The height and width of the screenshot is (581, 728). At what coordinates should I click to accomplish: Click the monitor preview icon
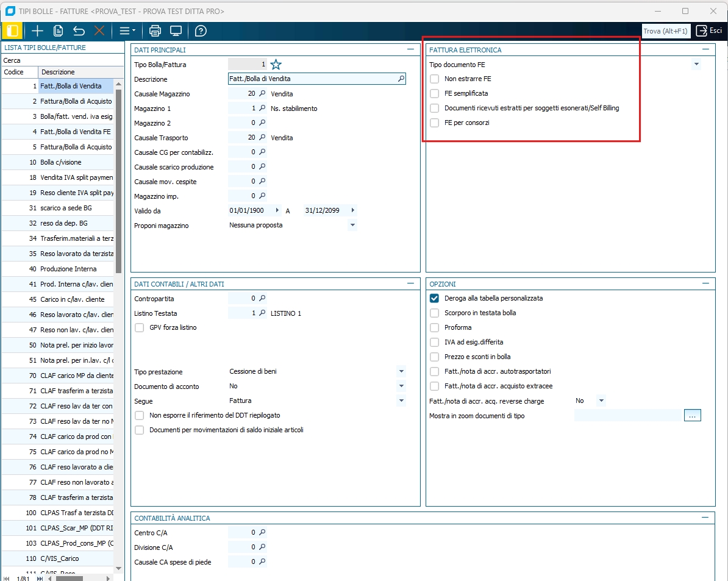pos(176,31)
